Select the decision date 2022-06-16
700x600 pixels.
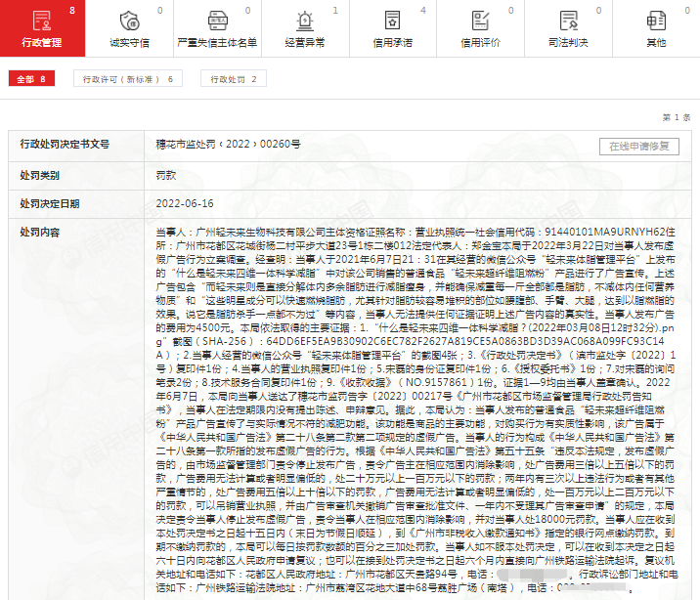pyautogui.click(x=185, y=203)
